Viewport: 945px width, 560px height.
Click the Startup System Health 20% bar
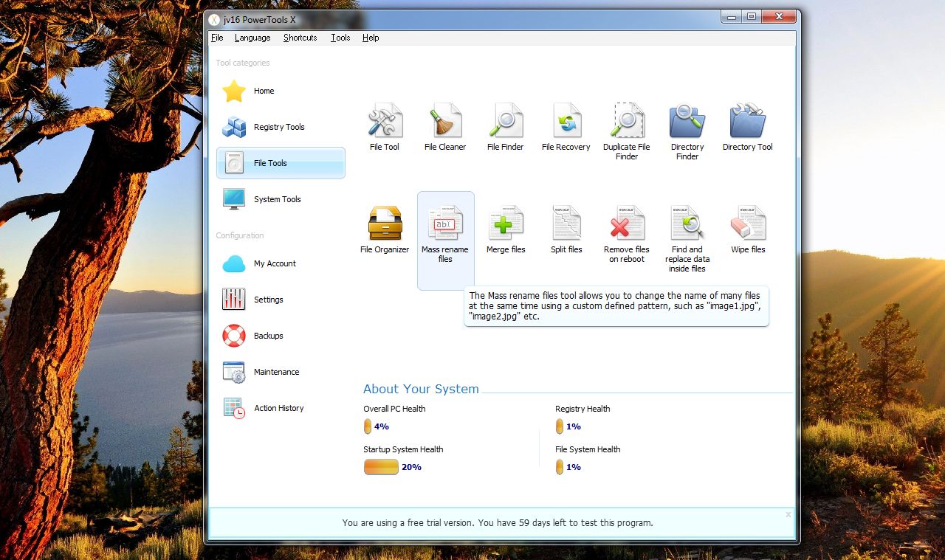click(381, 467)
